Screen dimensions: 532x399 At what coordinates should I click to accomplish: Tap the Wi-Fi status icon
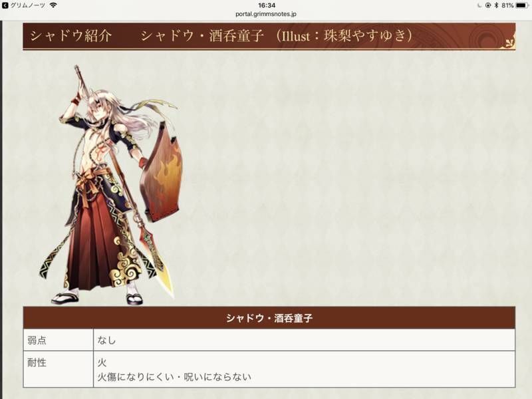pyautogui.click(x=53, y=5)
